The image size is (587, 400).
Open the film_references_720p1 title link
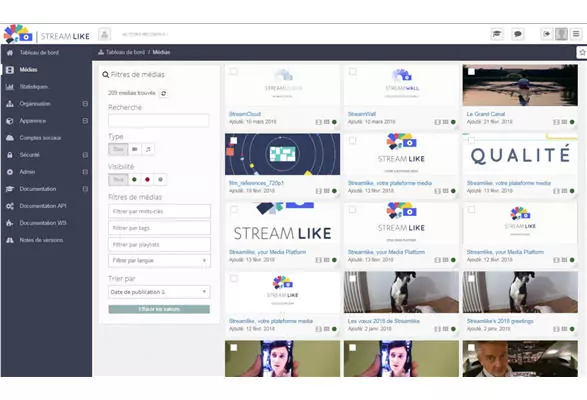tap(256, 183)
